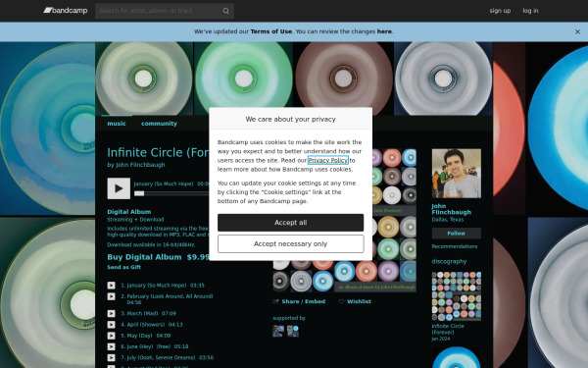Play track 7 July (Oooh, Serene Dreams)

pos(112,358)
